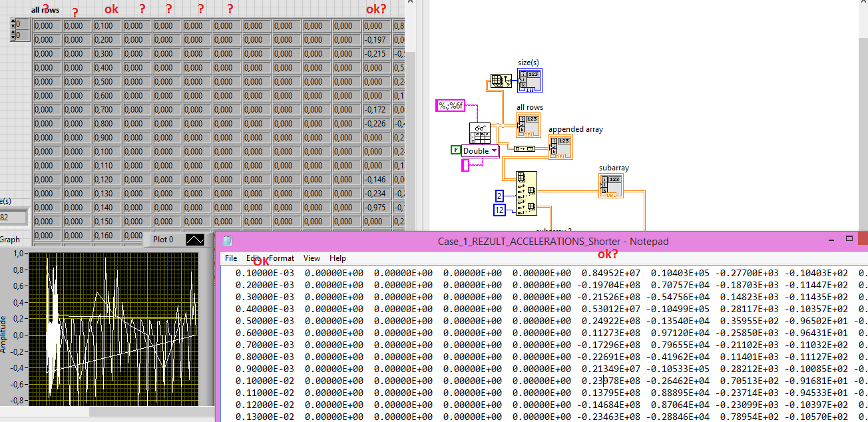This screenshot has width=868, height=422.
Task: Click the Array Subset function node
Action: [526, 193]
